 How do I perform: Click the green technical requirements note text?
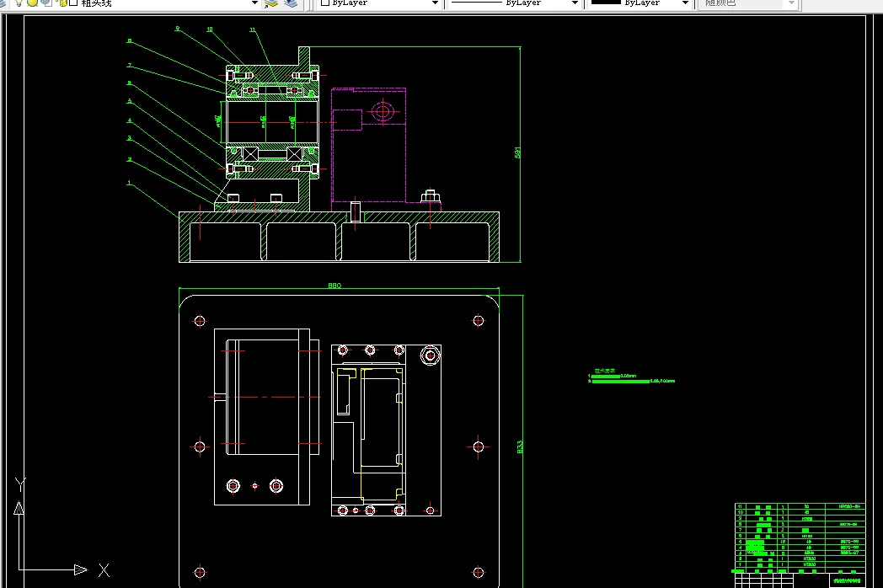coord(631,377)
